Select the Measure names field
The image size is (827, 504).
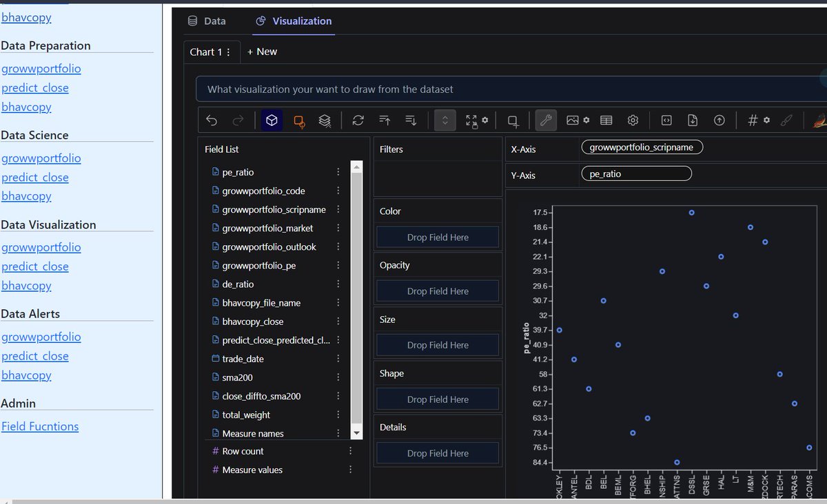click(253, 434)
